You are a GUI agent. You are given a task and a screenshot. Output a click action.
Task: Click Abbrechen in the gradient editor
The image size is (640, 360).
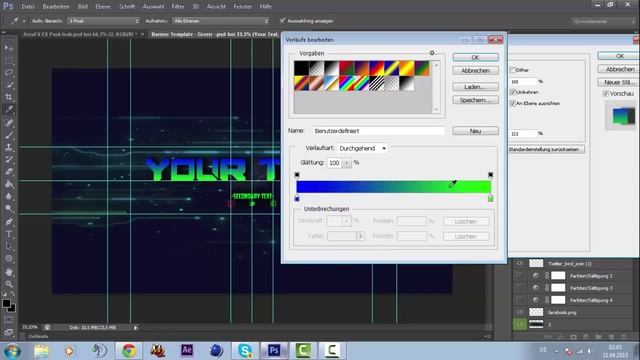(475, 71)
